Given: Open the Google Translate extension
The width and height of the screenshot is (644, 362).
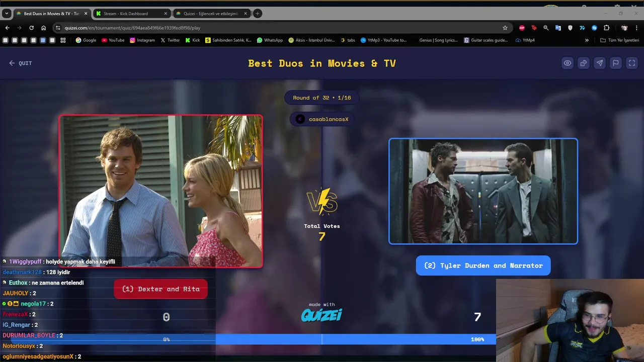Looking at the screenshot, I should (558, 28).
